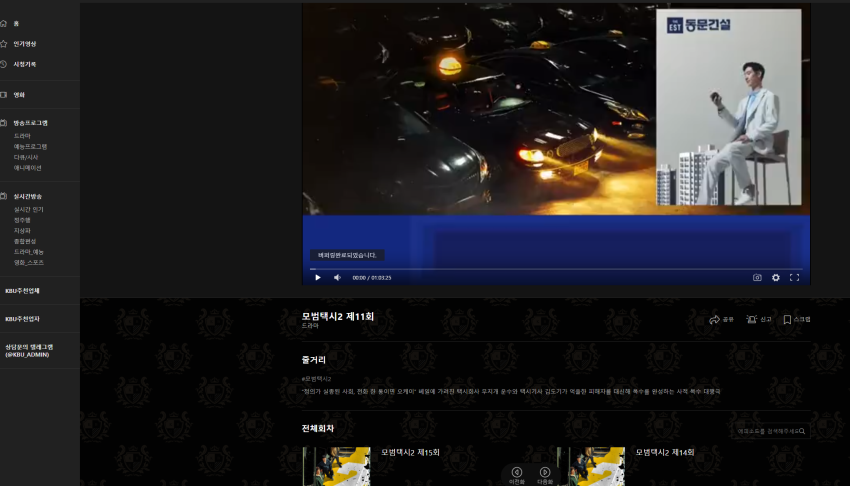Viewport: 850px width, 486px height.
Task: Open KBU추천업자 sidebar link
Action: tap(22, 319)
